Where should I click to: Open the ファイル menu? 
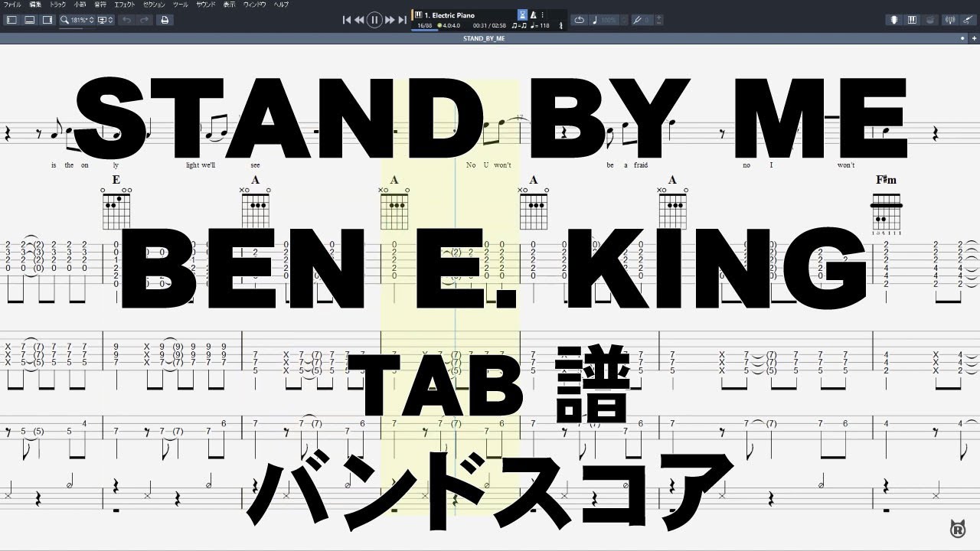click(x=12, y=5)
